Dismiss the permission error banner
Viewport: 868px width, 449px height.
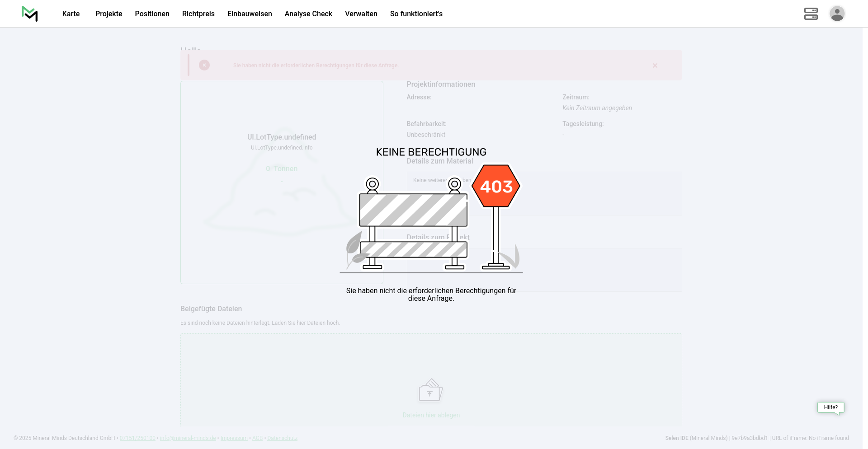click(655, 65)
